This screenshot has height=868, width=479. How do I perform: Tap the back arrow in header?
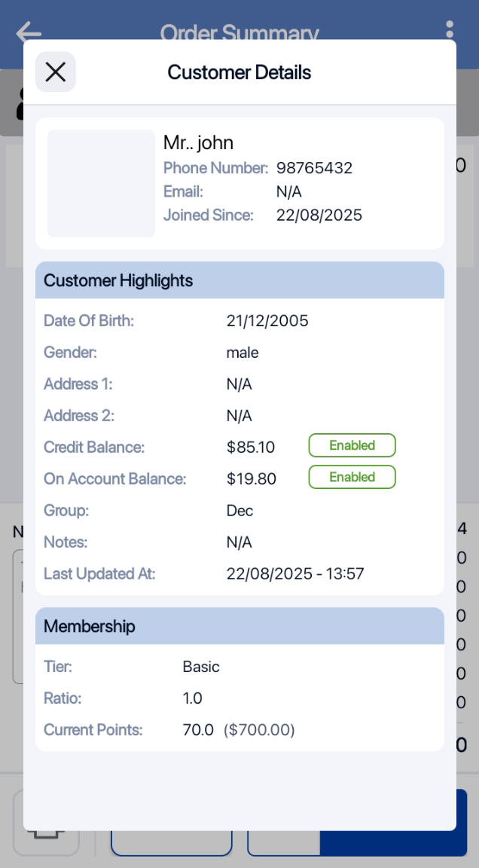29,32
